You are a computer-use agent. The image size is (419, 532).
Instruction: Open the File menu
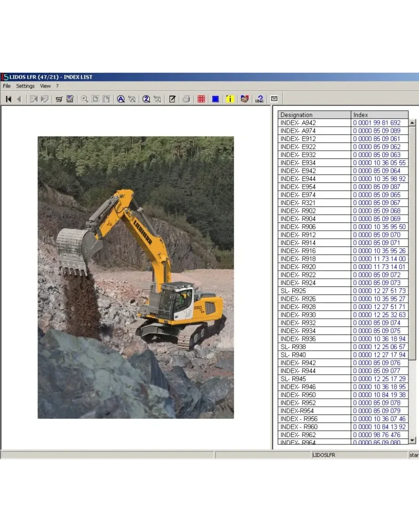click(7, 86)
